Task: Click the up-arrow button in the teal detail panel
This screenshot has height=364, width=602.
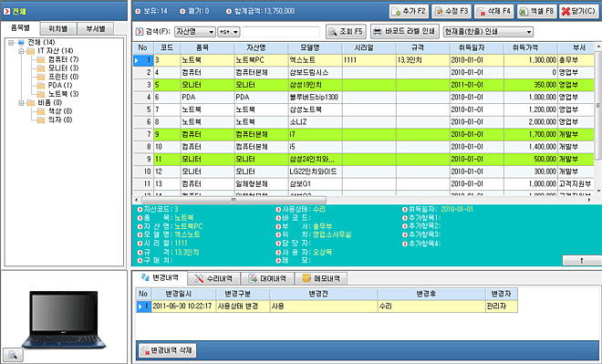Action: (582, 260)
